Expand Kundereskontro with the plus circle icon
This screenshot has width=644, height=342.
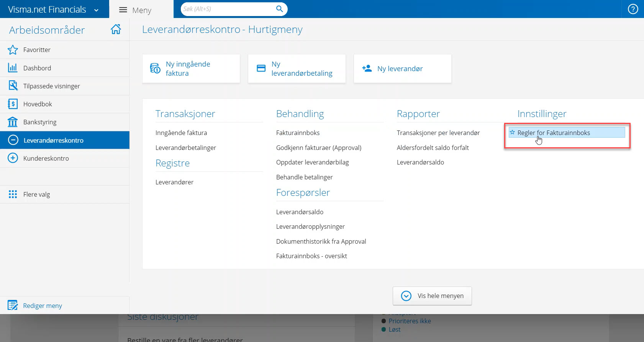coord(13,158)
